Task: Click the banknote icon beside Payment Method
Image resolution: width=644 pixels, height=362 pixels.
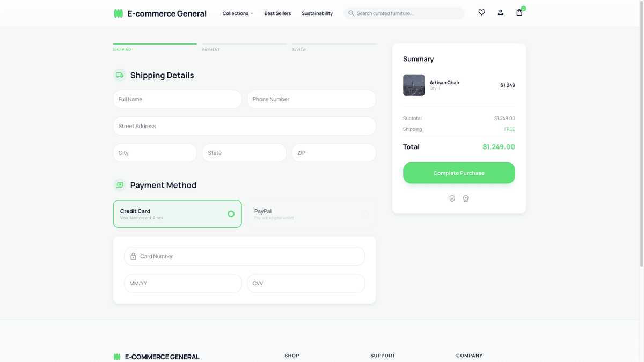Action: pyautogui.click(x=119, y=184)
